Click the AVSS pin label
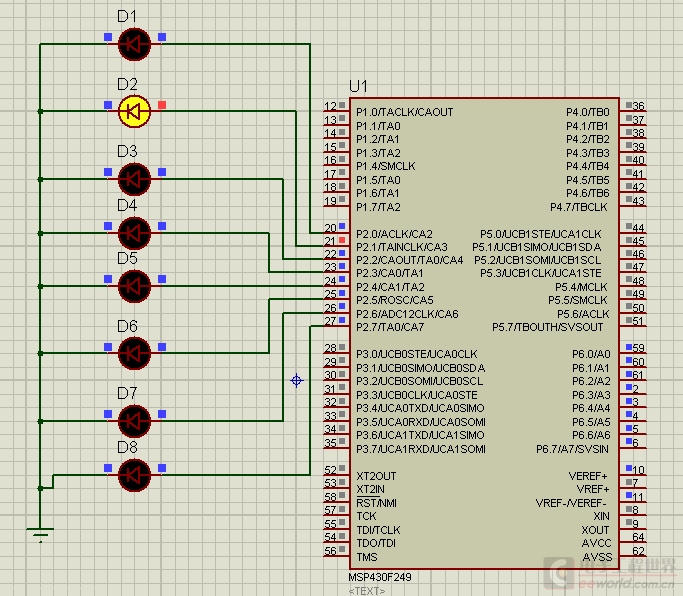683x596 pixels. coord(597,557)
